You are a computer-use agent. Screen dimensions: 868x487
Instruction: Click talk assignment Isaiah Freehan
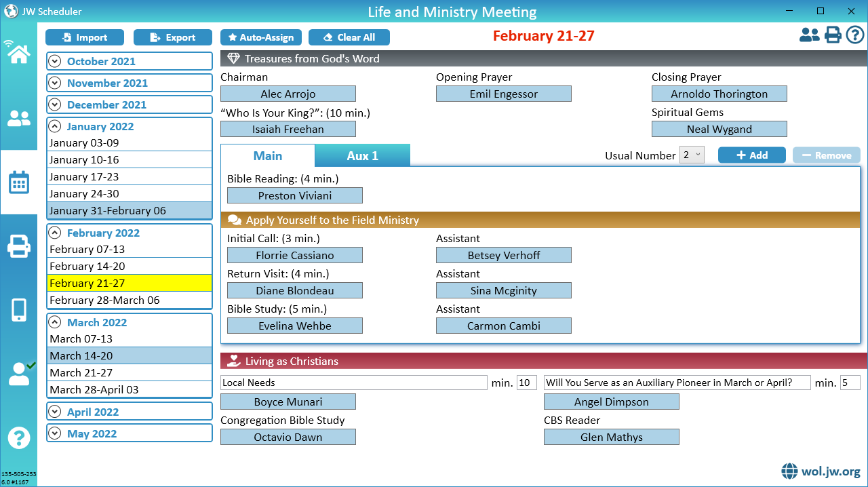[288, 130]
